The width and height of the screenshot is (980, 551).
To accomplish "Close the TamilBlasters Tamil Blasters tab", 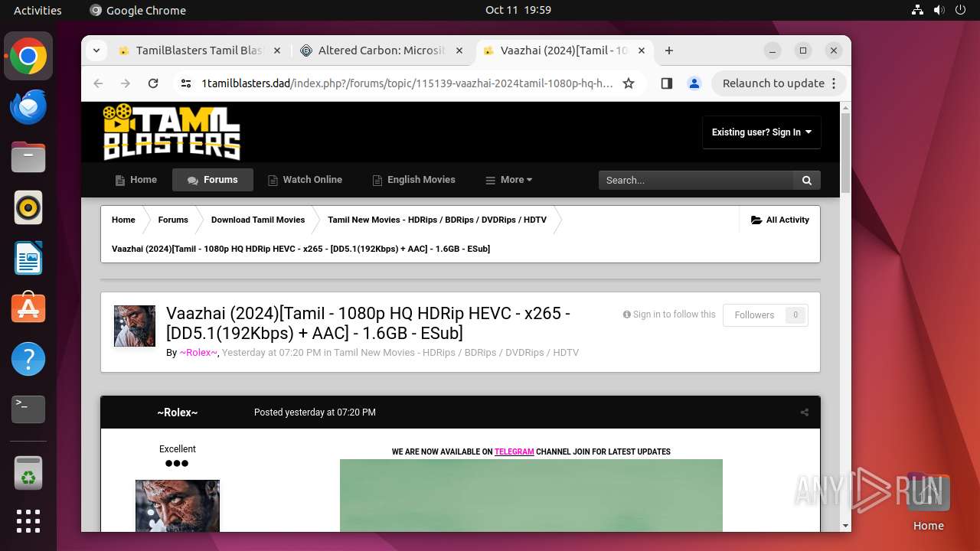I will [x=277, y=51].
